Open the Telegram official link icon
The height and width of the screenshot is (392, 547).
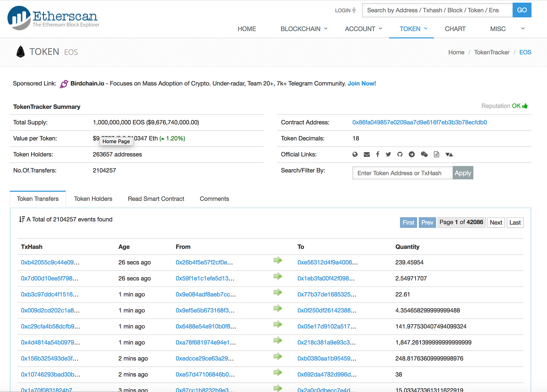(x=412, y=154)
